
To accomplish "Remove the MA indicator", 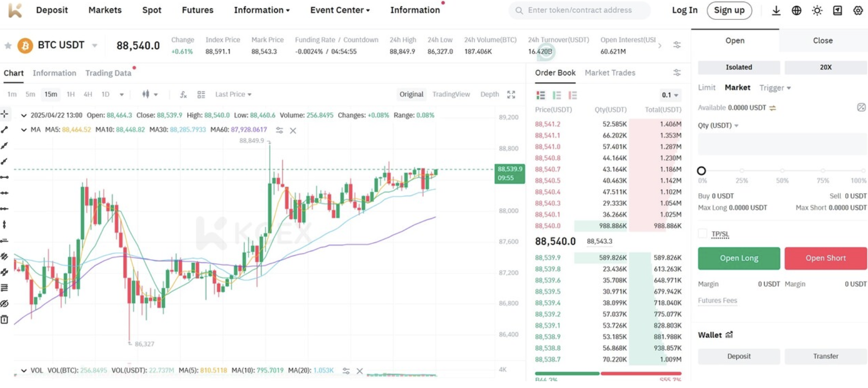I will pos(293,130).
